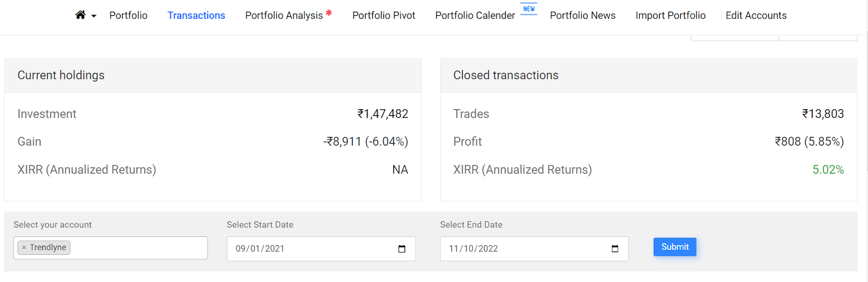Click the NEW badge beside Portfolio Calender
This screenshot has height=282, width=868.
click(x=529, y=9)
